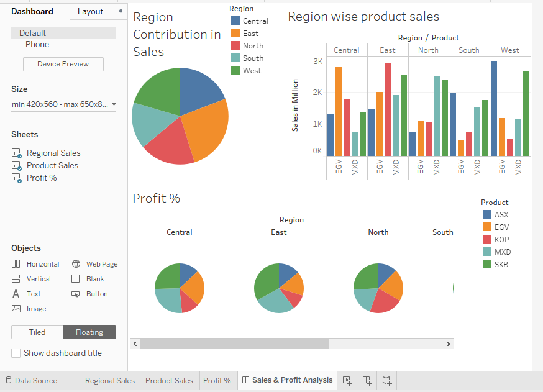This screenshot has width=543, height=392.
Task: Click the dashboard grid icon on Sales & Profit Analysis tab
Action: (x=245, y=380)
